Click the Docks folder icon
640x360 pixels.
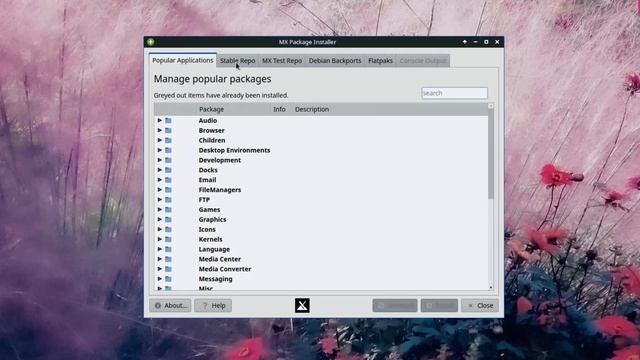tap(168, 170)
